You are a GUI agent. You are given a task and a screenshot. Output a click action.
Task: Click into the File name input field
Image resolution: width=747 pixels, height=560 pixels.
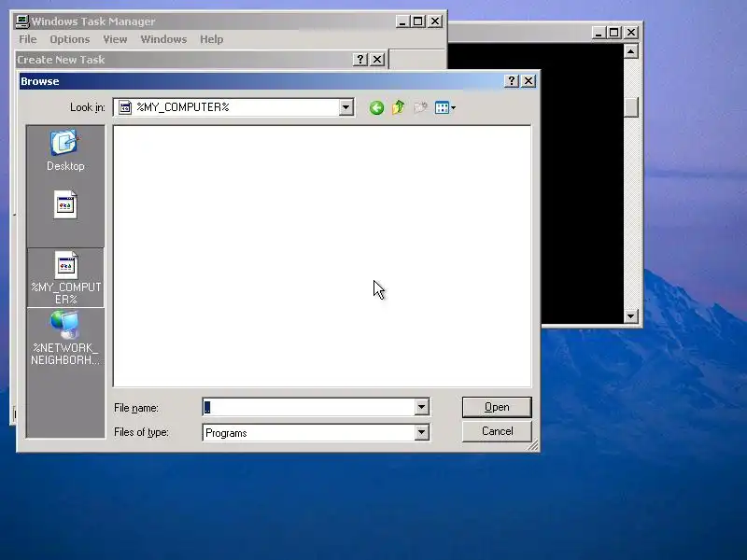pos(309,407)
